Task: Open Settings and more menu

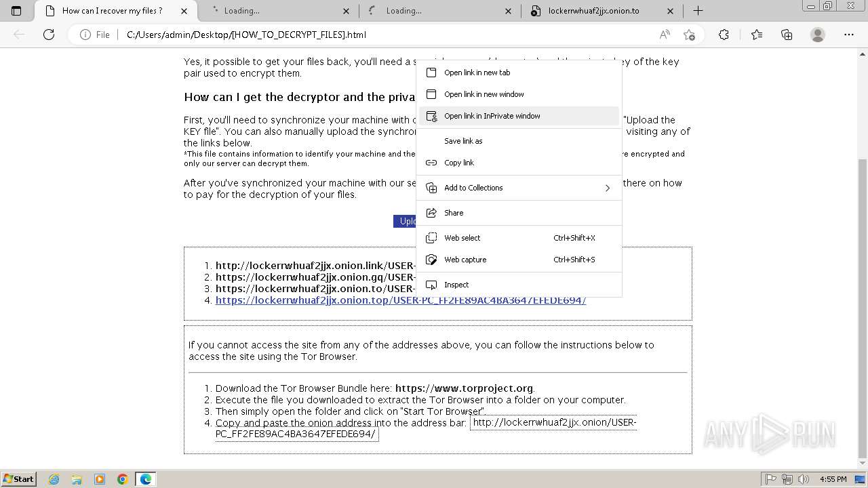Action: pyautogui.click(x=849, y=35)
